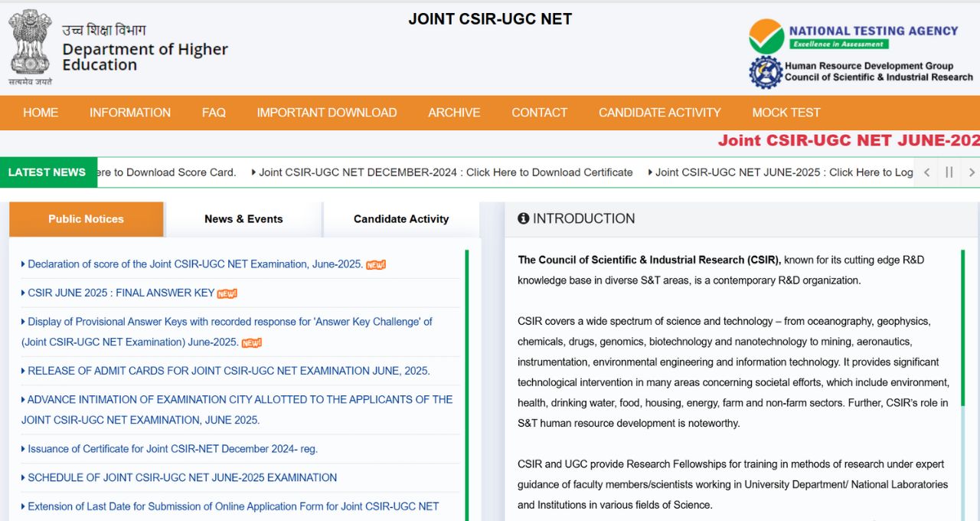Open the Important Download menu
This screenshot has height=521, width=980.
point(327,113)
